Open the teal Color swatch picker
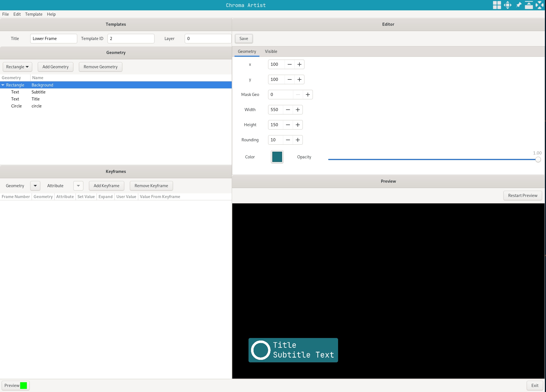 coord(277,157)
